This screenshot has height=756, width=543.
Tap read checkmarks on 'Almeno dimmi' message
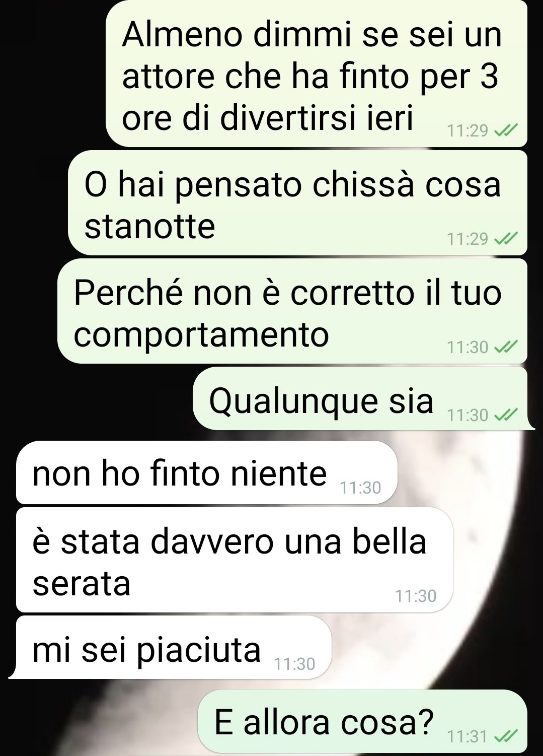point(505,131)
